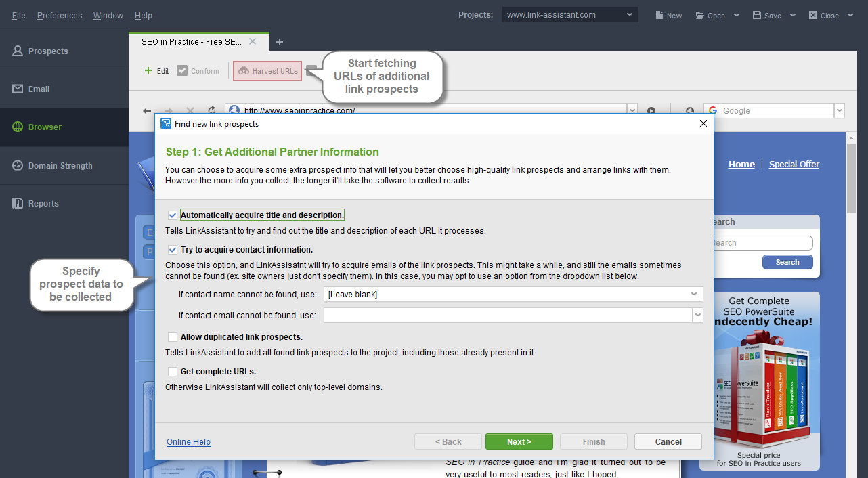Viewport: 868px width, 478px height.
Task: Add a new browser tab with plus
Action: pyautogui.click(x=280, y=42)
